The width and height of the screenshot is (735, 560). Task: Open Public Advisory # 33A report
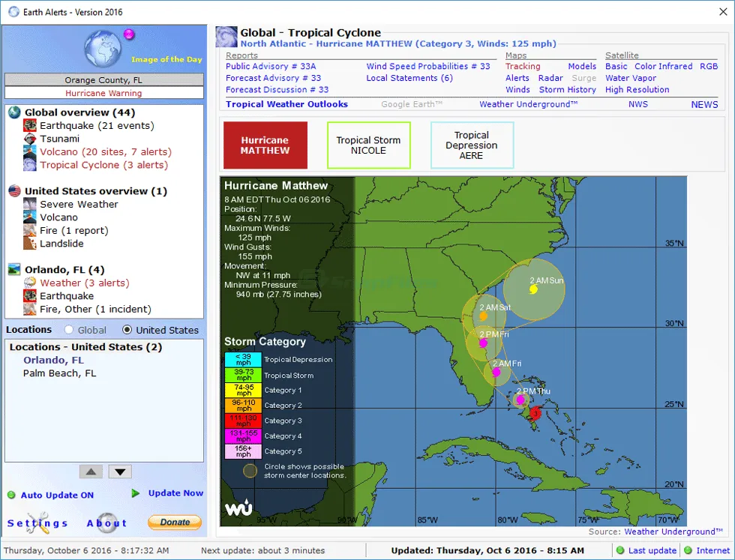[x=271, y=67]
